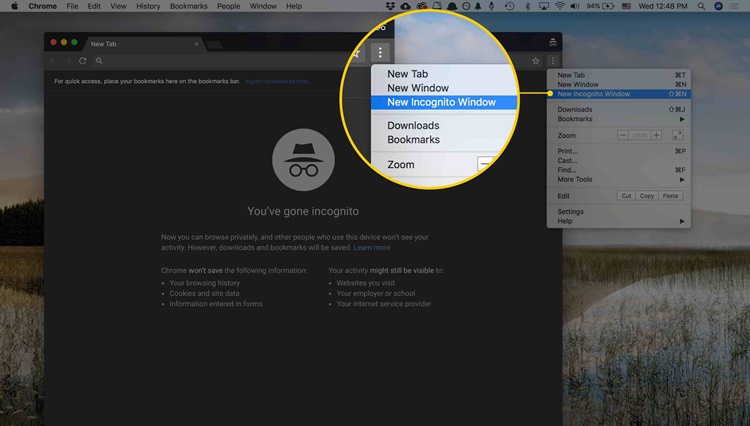
Task: Open the File menu
Action: pos(72,6)
